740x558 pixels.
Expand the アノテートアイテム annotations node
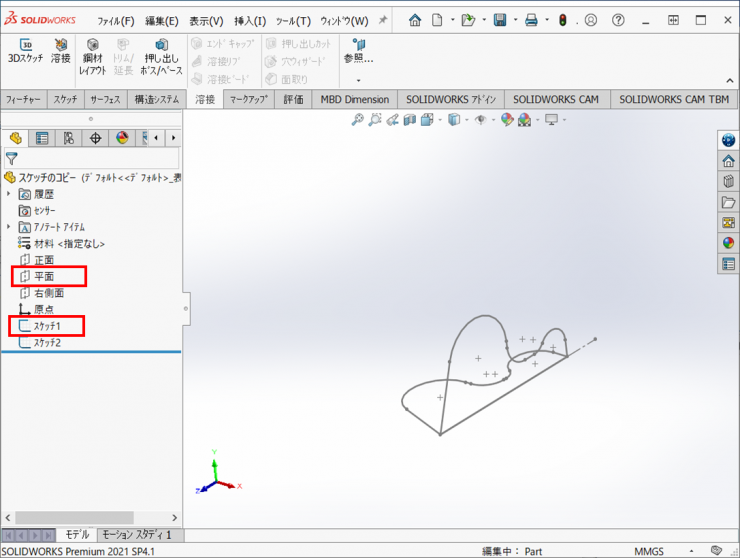click(x=9, y=227)
